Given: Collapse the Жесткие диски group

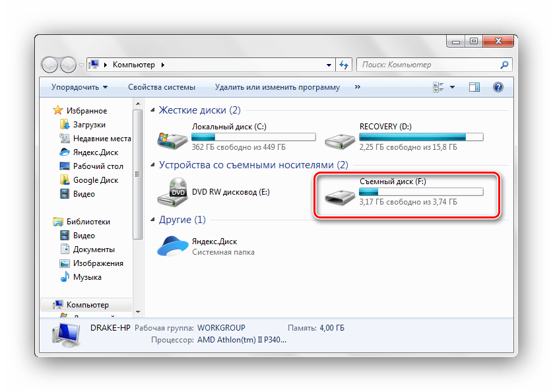Looking at the screenshot, I should point(152,110).
